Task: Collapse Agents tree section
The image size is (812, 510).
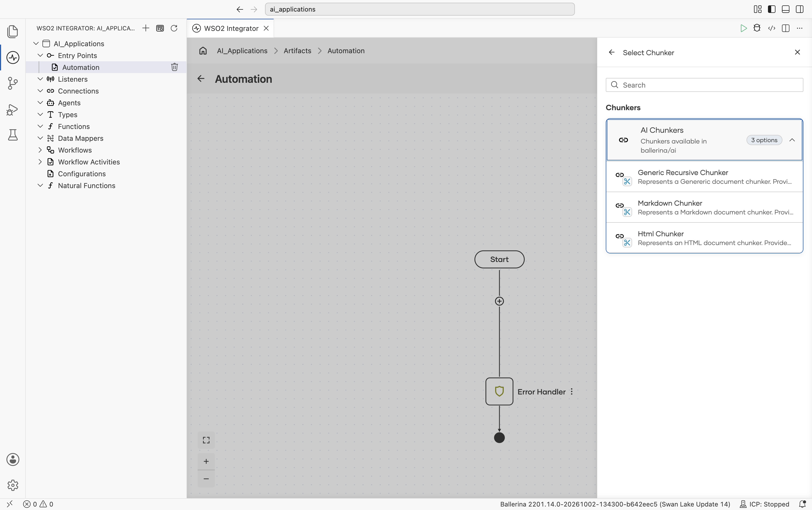Action: 40,103
